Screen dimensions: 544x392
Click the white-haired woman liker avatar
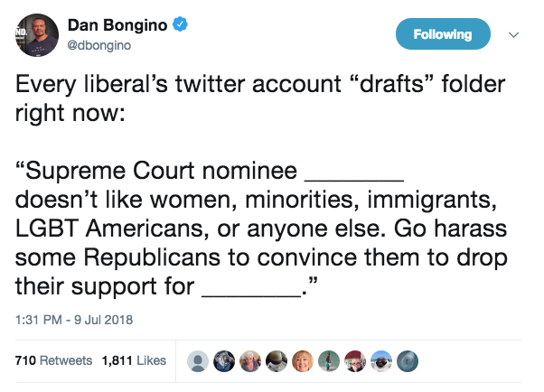pos(250,361)
